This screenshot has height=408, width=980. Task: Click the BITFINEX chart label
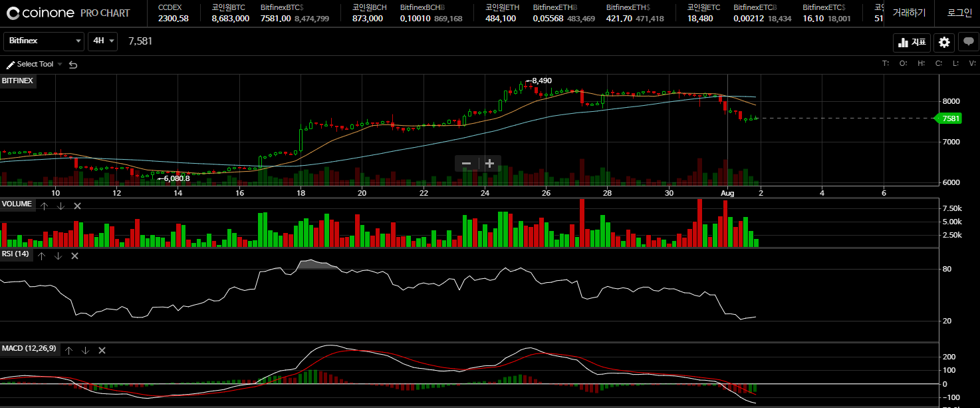click(x=17, y=81)
